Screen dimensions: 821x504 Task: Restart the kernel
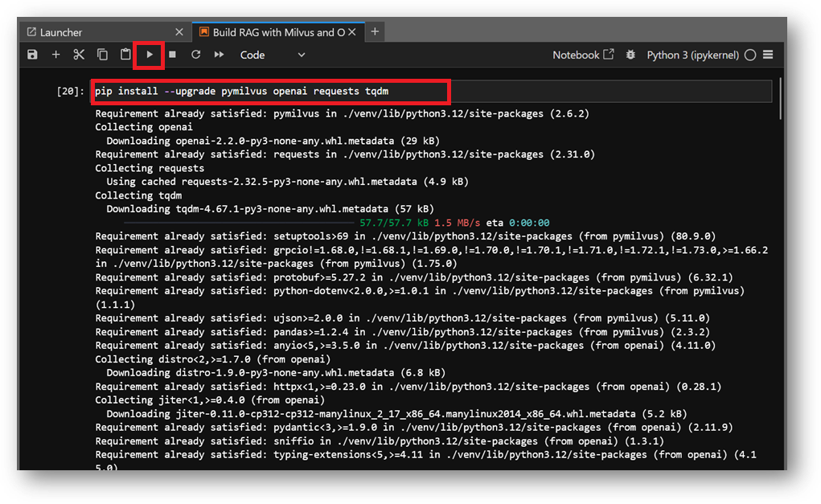195,55
